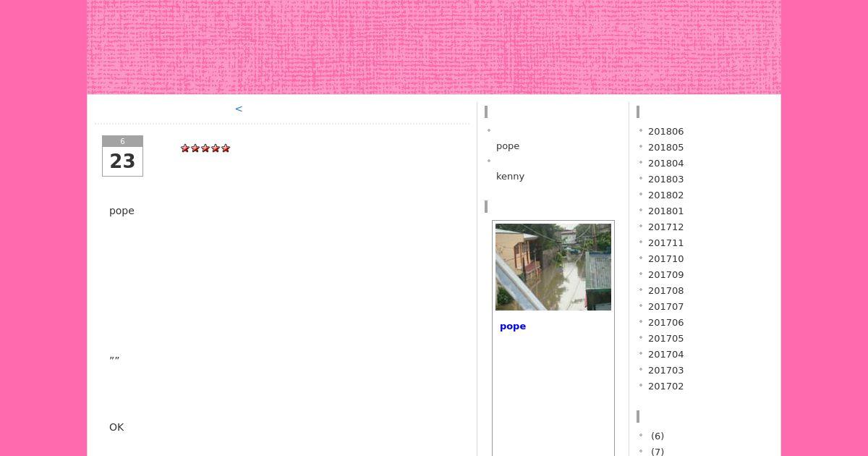This screenshot has width=868, height=456.
Task: Open the 201704 archive
Action: pyautogui.click(x=665, y=355)
